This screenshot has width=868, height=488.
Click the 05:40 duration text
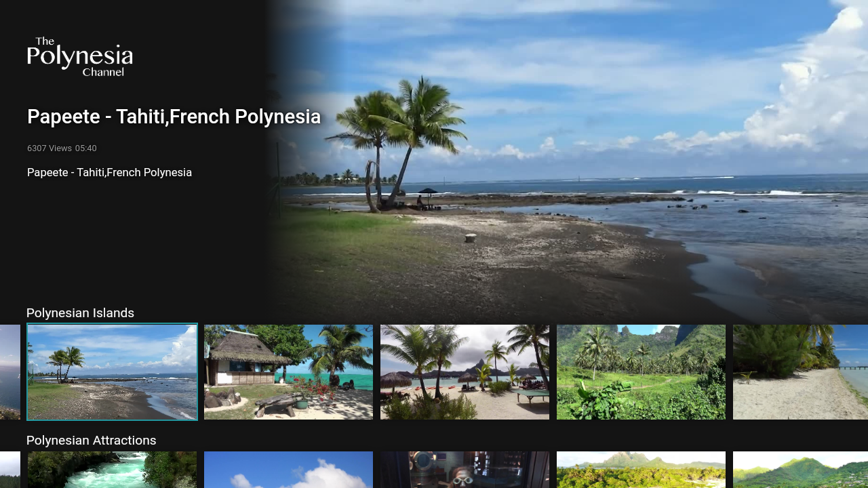pyautogui.click(x=86, y=148)
